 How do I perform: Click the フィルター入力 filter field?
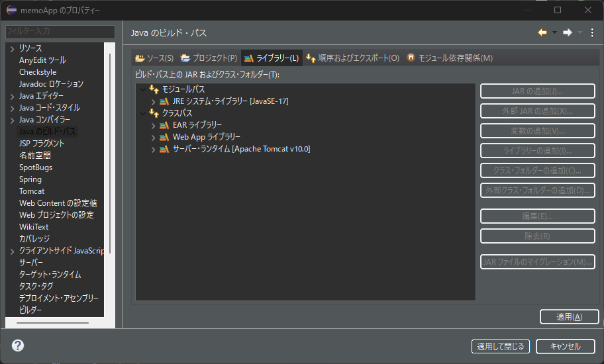coord(60,32)
